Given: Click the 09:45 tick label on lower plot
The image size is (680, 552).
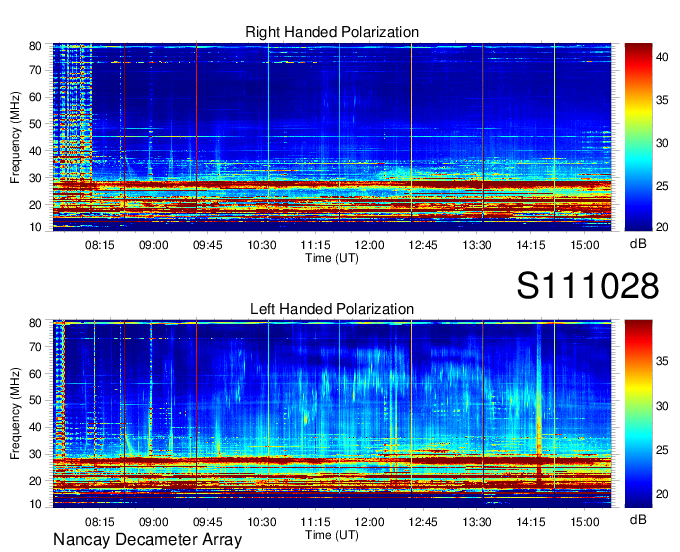Looking at the screenshot, I should 207,522.
